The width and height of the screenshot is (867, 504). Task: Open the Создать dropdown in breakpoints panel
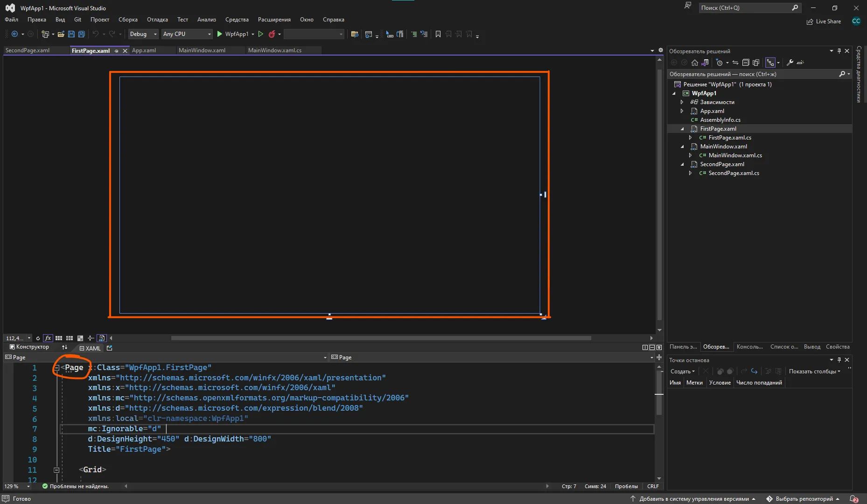click(682, 371)
